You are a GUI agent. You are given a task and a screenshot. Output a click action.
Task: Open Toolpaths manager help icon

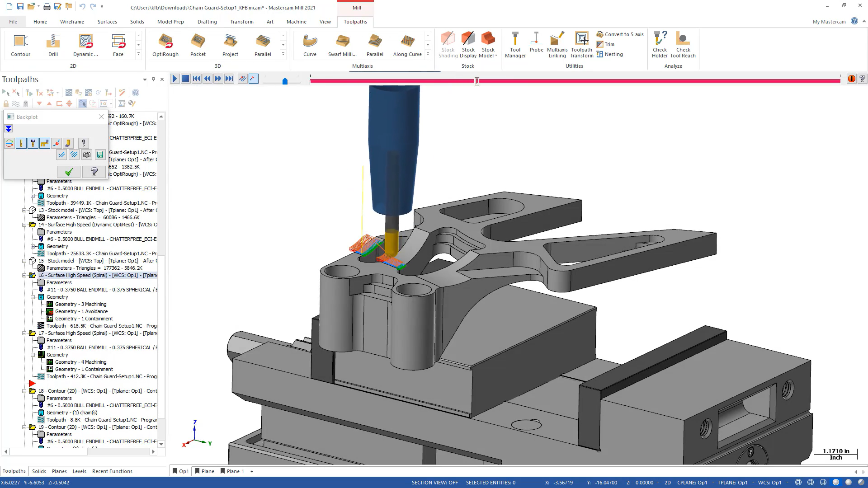pos(136,93)
